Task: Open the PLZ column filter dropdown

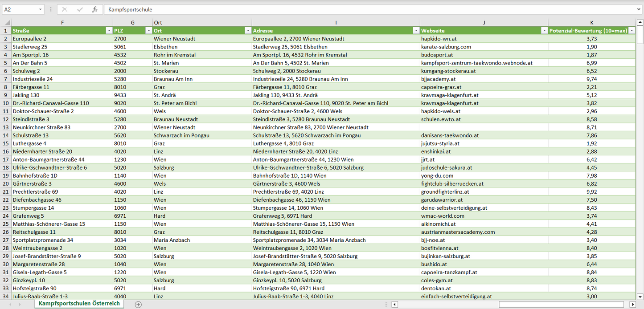Action: coord(148,31)
